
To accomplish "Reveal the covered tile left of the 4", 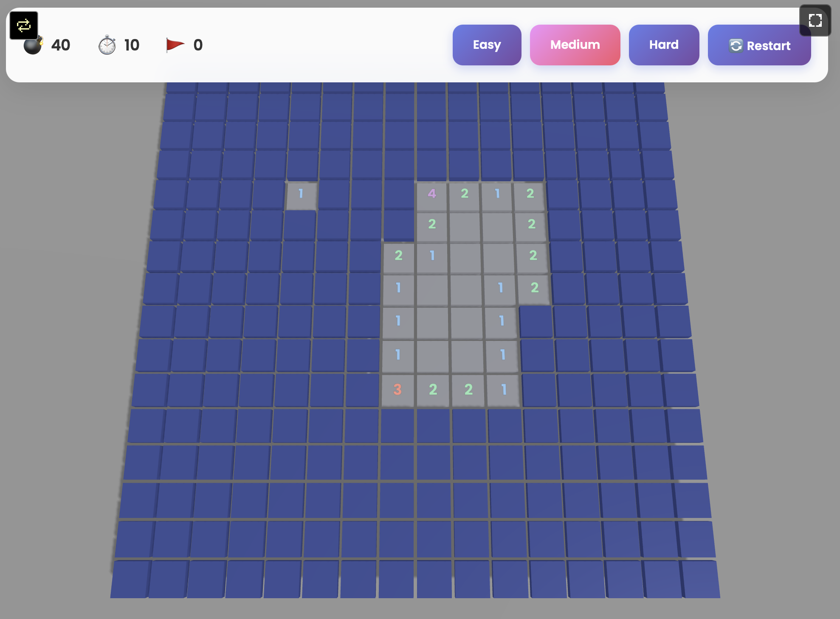I will pyautogui.click(x=399, y=194).
